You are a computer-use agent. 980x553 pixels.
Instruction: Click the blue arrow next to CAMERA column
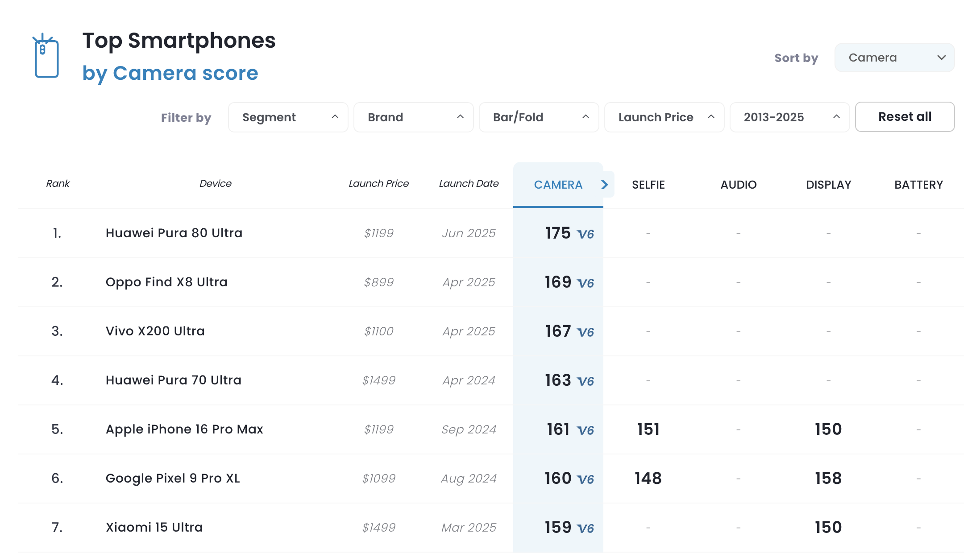(605, 185)
